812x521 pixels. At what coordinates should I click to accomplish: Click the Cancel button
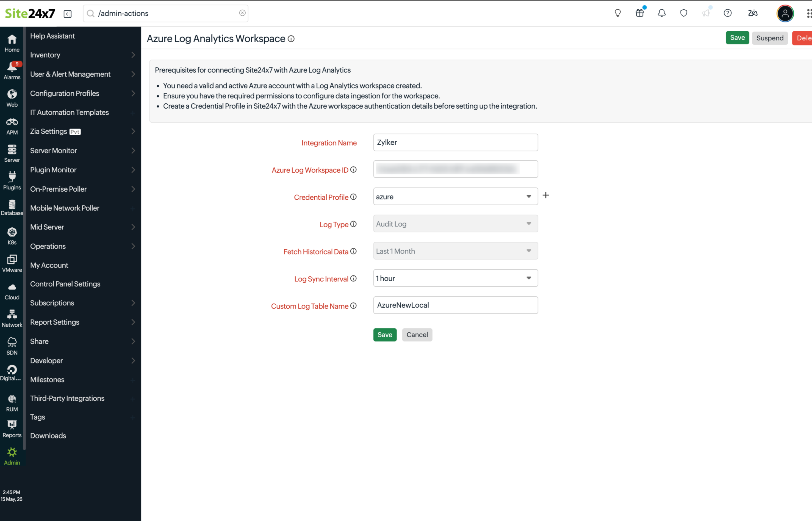click(417, 335)
